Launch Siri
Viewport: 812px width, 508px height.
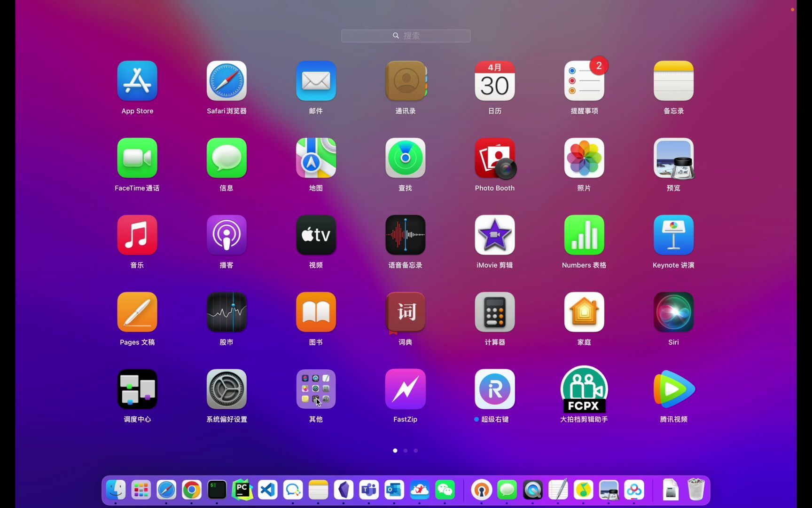pyautogui.click(x=673, y=312)
